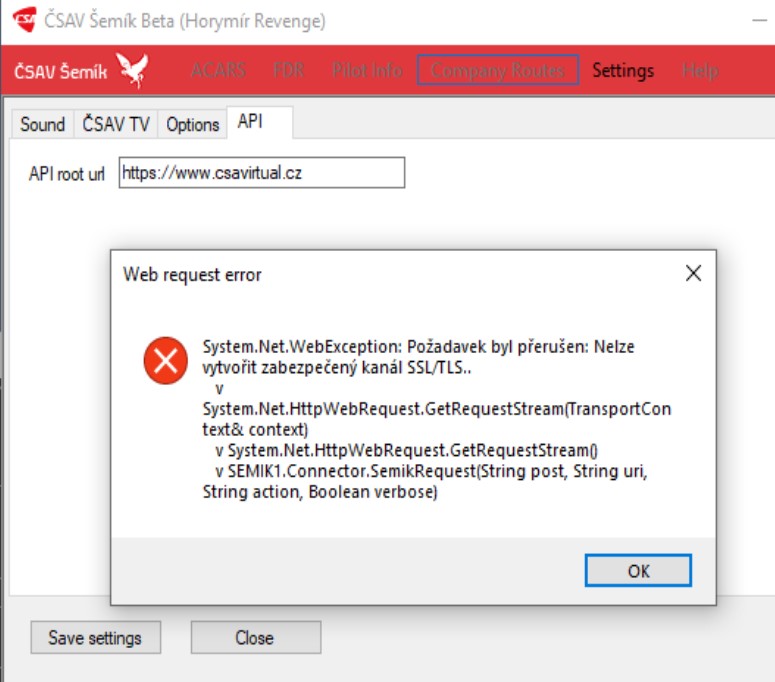Open the Help menu
775x682 pixels.
coord(700,70)
